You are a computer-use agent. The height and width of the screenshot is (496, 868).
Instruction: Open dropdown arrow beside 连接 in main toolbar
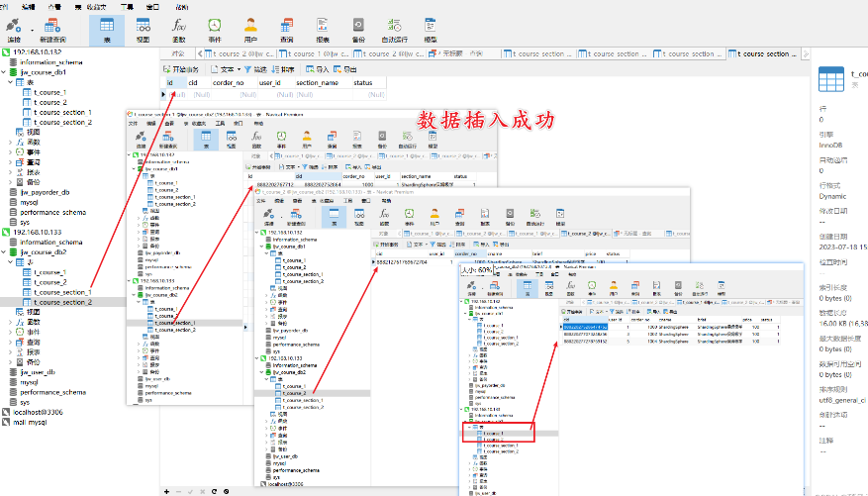pos(32,30)
